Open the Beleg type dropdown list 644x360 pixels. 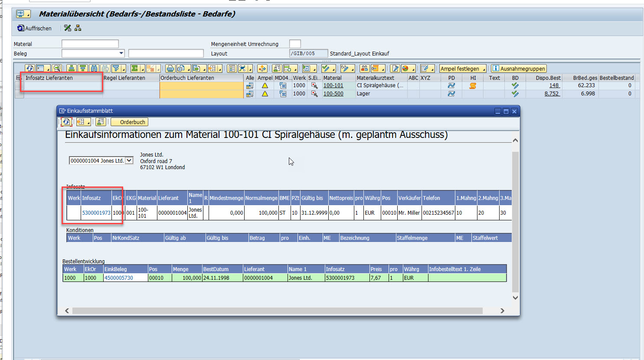pos(121,53)
